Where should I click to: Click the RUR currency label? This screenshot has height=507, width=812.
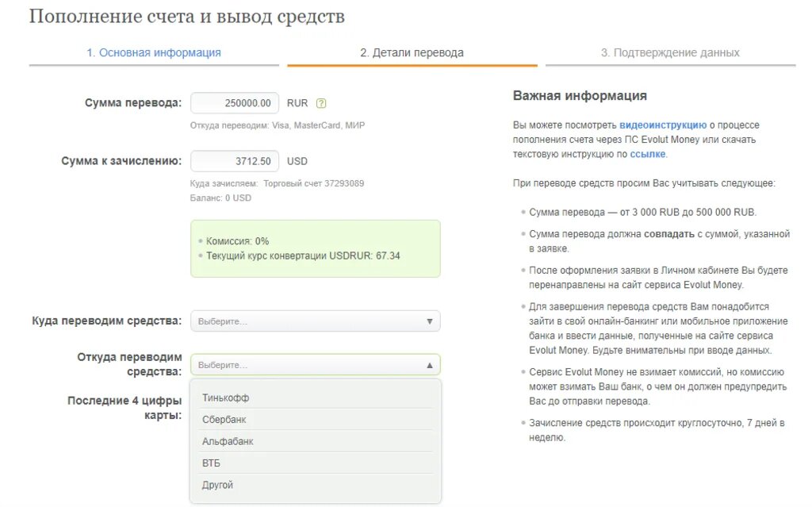click(297, 103)
